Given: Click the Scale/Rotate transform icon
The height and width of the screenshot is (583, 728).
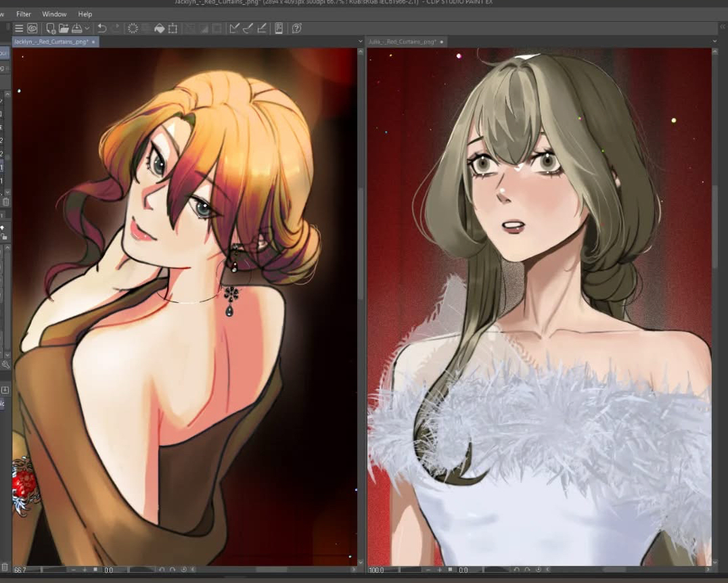Looking at the screenshot, I should point(173,28).
